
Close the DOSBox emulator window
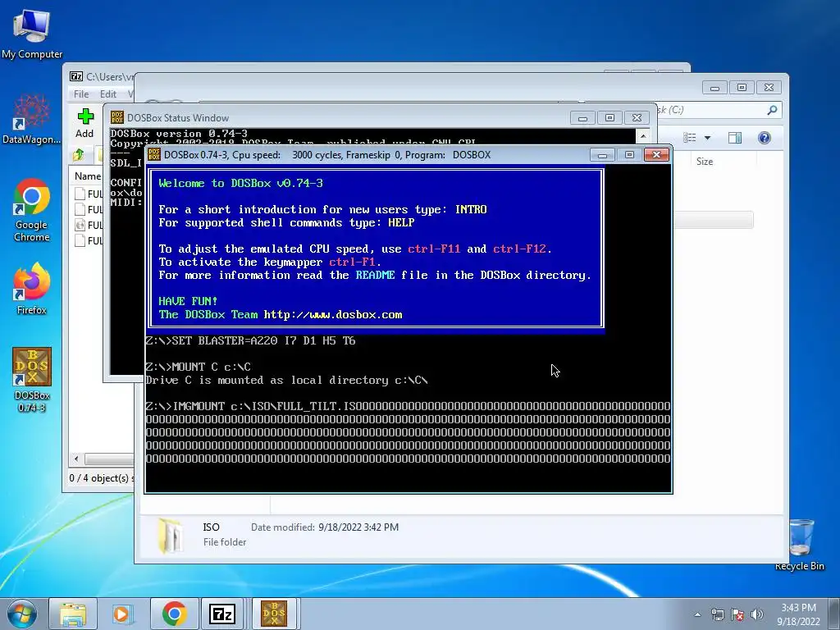click(656, 155)
